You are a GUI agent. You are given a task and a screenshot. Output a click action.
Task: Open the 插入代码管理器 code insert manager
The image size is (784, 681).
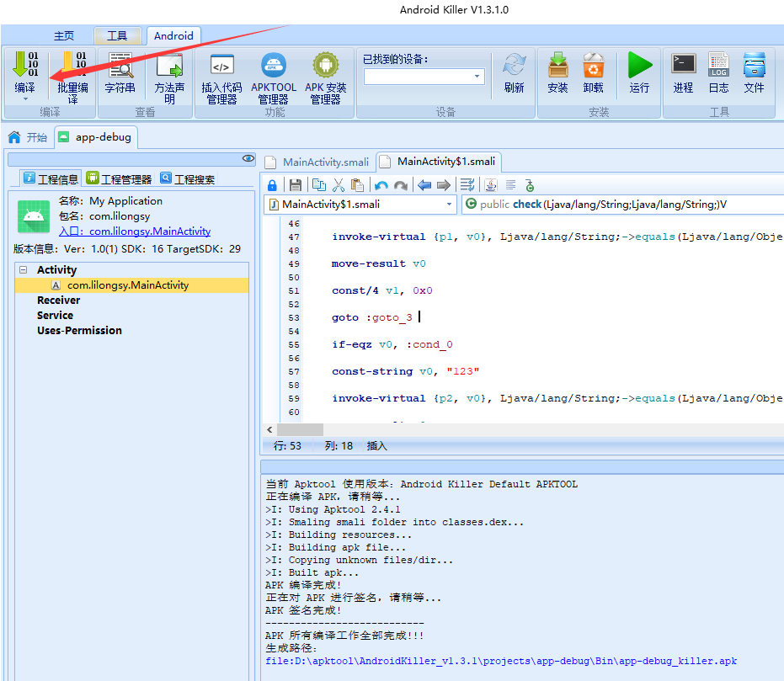(x=221, y=73)
